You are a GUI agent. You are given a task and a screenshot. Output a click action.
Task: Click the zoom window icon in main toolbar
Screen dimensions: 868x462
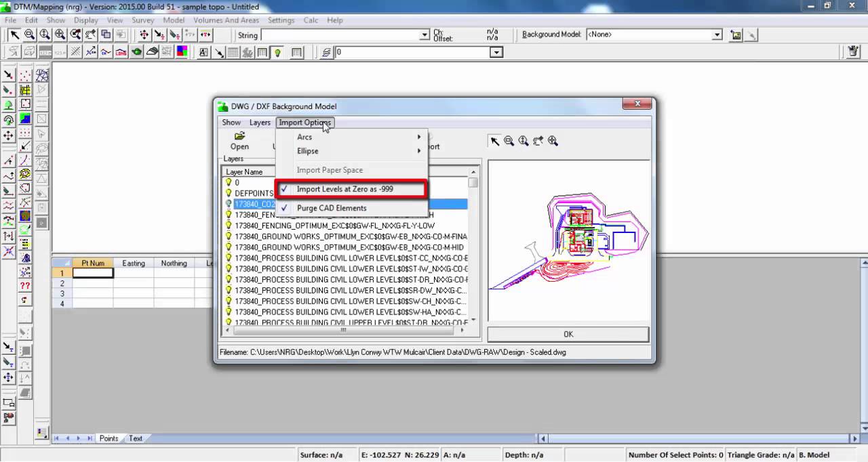coord(75,35)
